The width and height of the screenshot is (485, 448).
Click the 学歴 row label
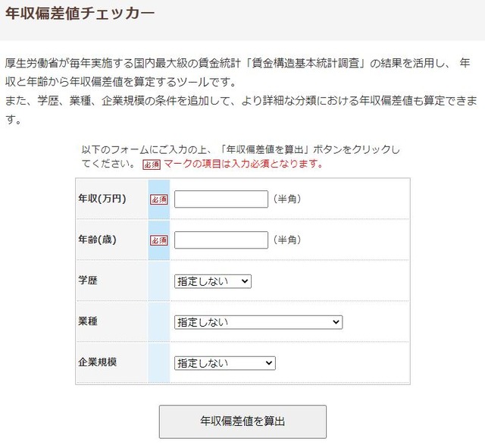pos(88,280)
